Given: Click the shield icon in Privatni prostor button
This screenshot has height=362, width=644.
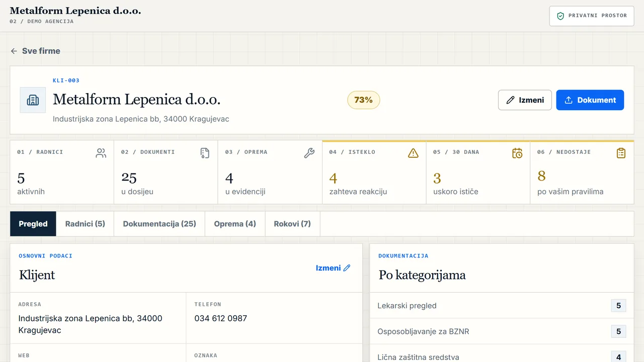Looking at the screenshot, I should coord(560,16).
